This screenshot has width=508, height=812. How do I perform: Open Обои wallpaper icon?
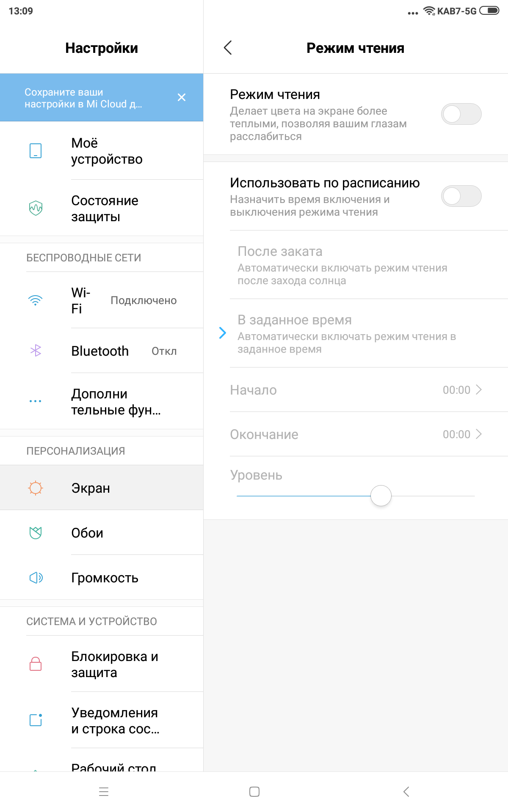36,532
